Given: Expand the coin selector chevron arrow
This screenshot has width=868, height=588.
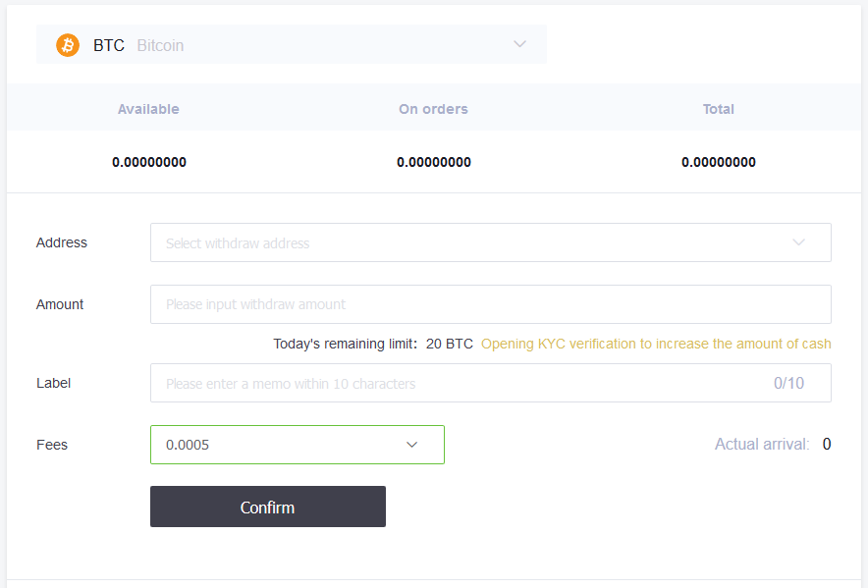Looking at the screenshot, I should (x=519, y=44).
